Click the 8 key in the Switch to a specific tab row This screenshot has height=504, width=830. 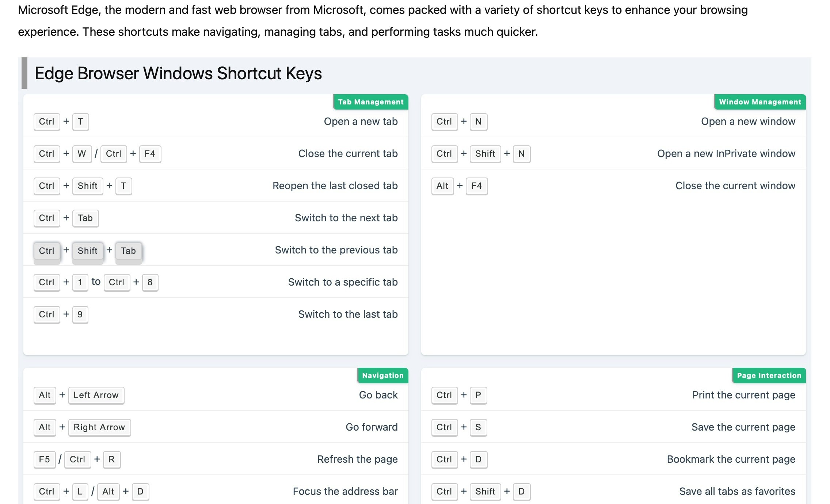[x=150, y=282]
